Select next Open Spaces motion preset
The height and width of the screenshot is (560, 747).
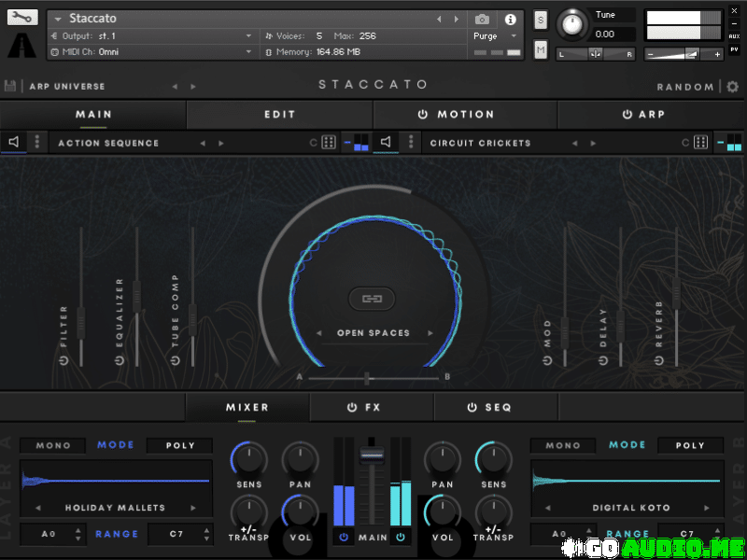(x=430, y=333)
